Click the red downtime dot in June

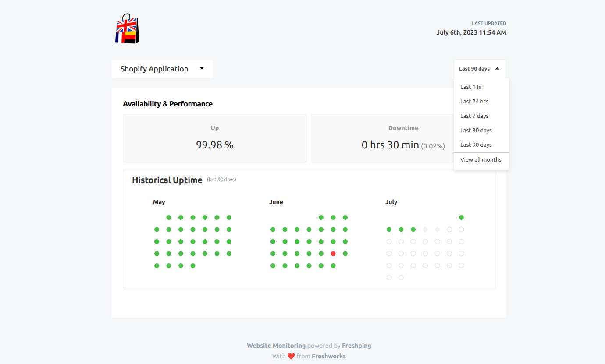(333, 254)
